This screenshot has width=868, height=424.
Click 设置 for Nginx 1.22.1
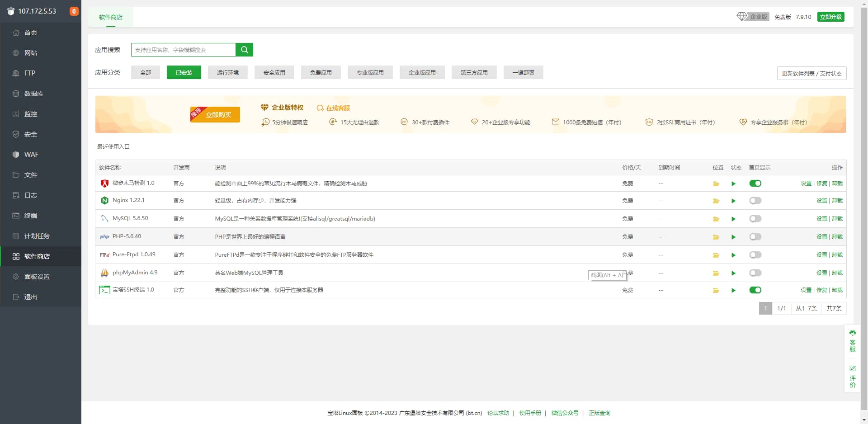tap(821, 201)
